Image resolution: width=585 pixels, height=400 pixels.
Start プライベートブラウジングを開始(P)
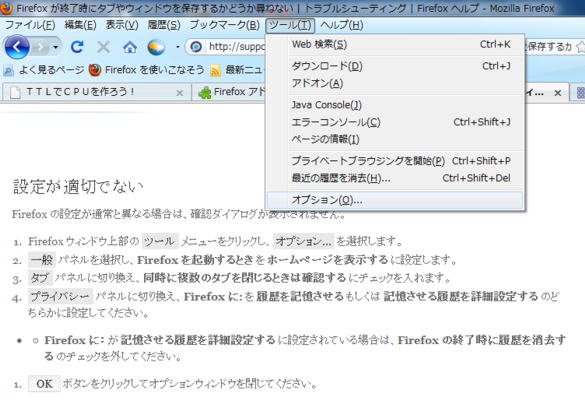395,161
